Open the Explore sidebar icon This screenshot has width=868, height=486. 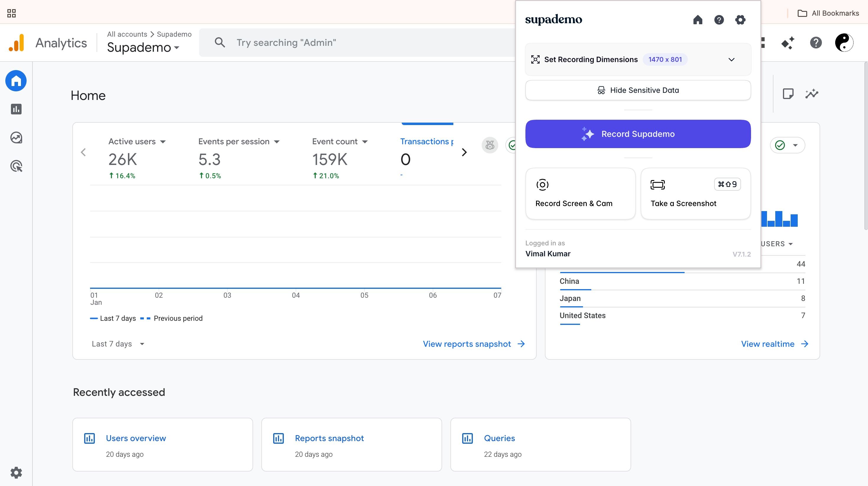coord(16,137)
